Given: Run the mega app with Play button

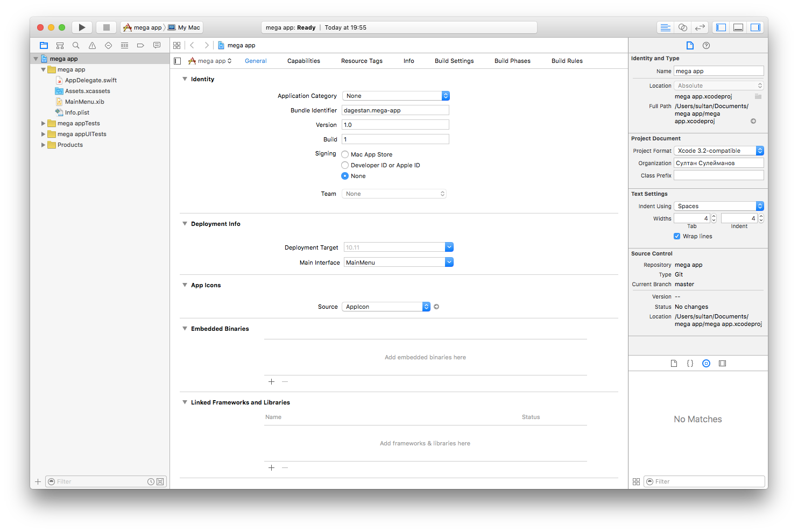Looking at the screenshot, I should [82, 27].
